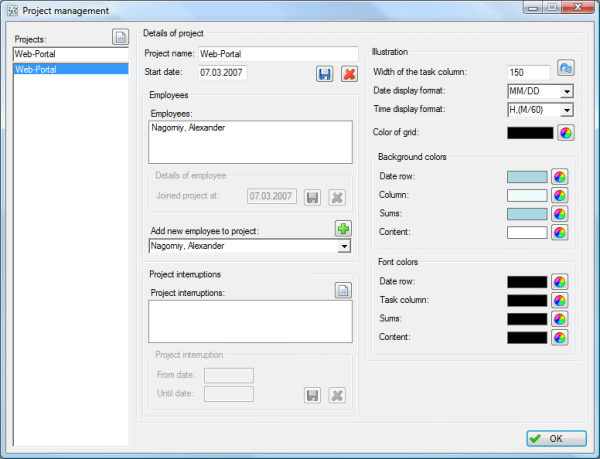Image resolution: width=600 pixels, height=459 pixels.
Task: Click the Project management window icon
Action: 12,11
